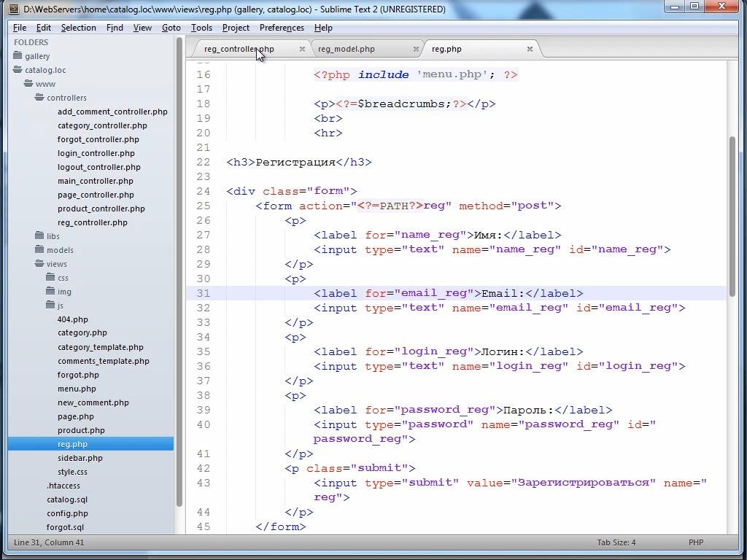Open the Project menu
This screenshot has height=560, width=747.
coord(236,28)
